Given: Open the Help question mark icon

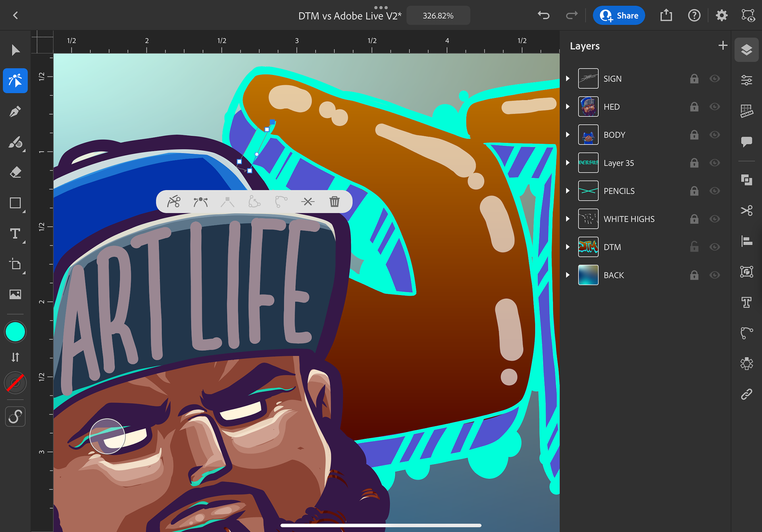Looking at the screenshot, I should click(x=694, y=15).
